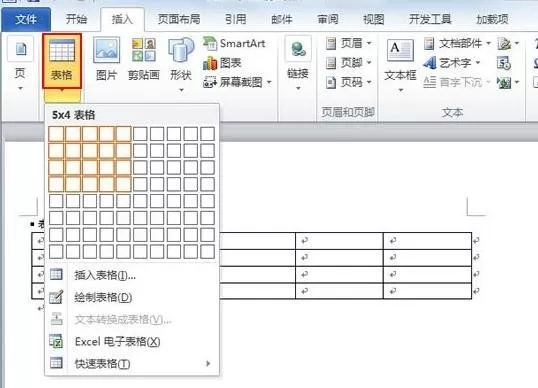Select the 1x8 bottom-left grid cell
The width and height of the screenshot is (538, 388).
click(x=56, y=251)
